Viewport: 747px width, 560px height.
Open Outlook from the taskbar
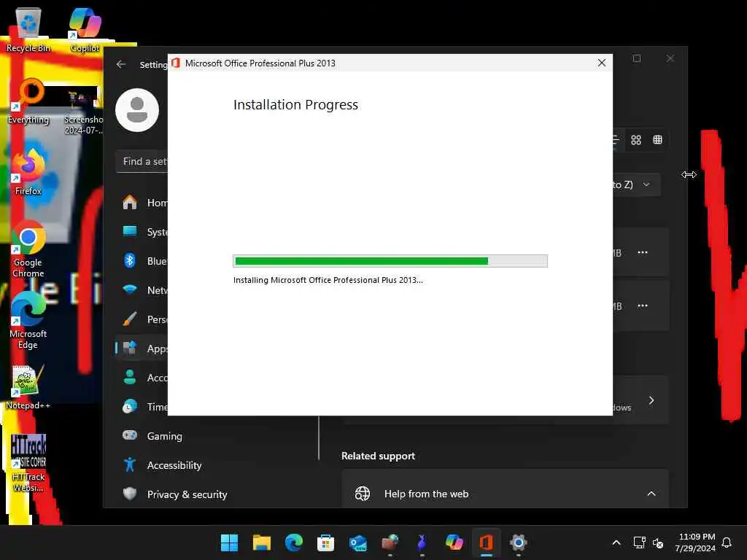tap(357, 542)
